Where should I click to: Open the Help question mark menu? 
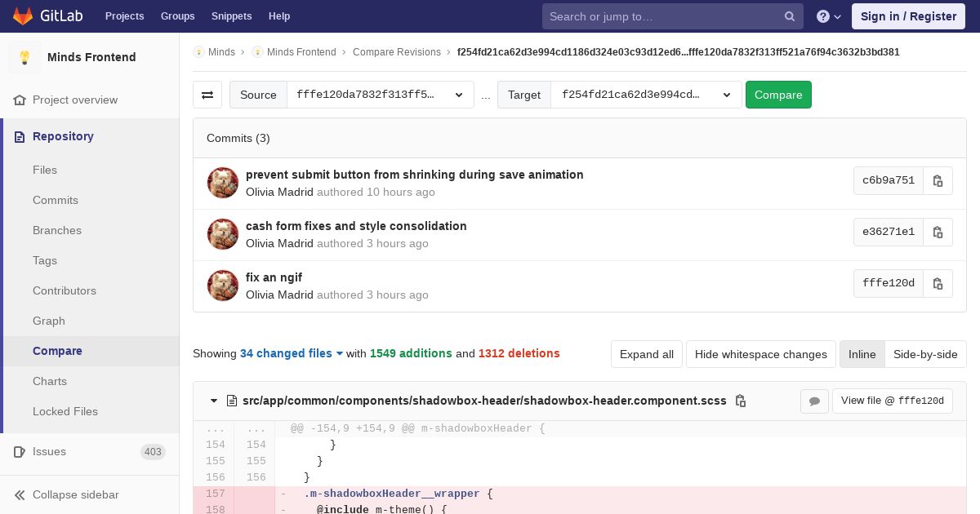(x=828, y=16)
